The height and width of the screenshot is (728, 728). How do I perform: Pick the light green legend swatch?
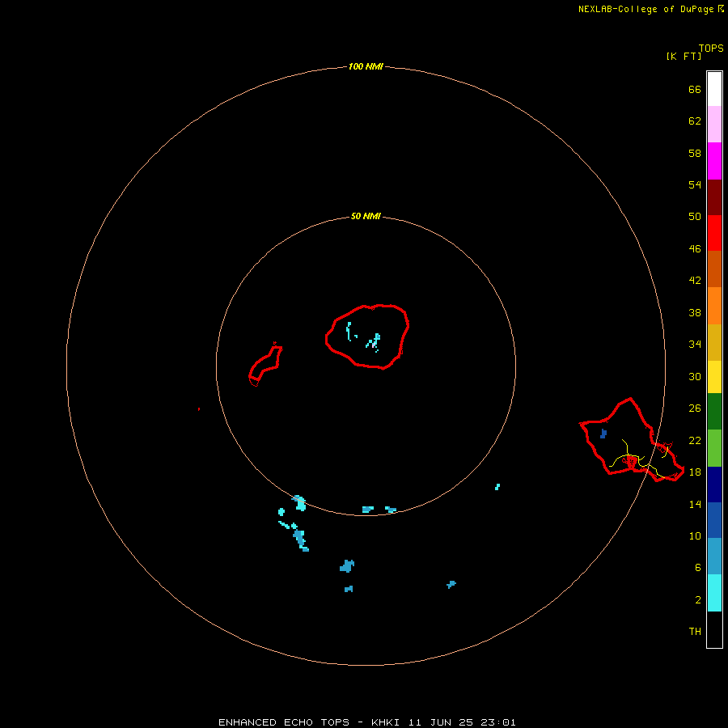click(x=714, y=448)
